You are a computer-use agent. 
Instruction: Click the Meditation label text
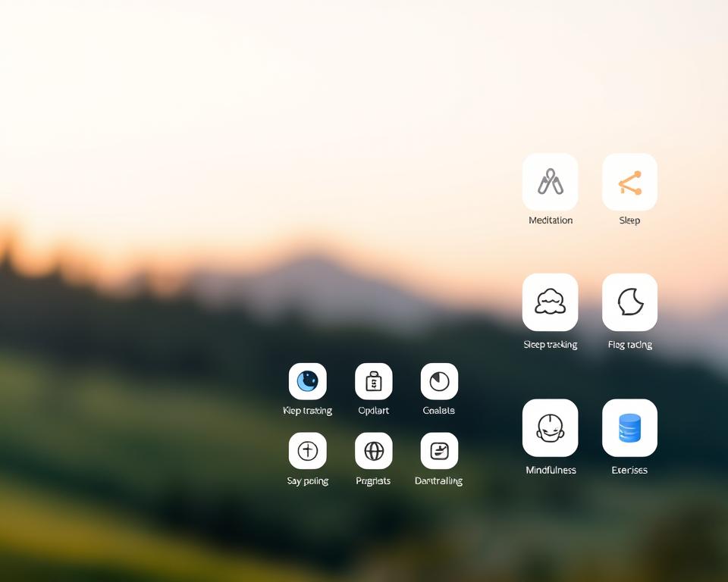pyautogui.click(x=551, y=221)
